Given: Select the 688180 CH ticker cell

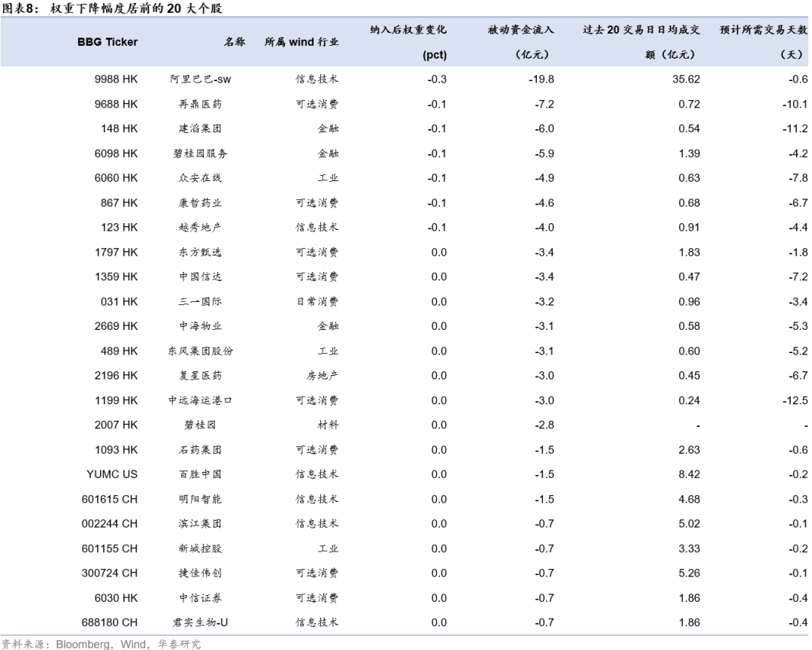Looking at the screenshot, I should click(x=110, y=622).
